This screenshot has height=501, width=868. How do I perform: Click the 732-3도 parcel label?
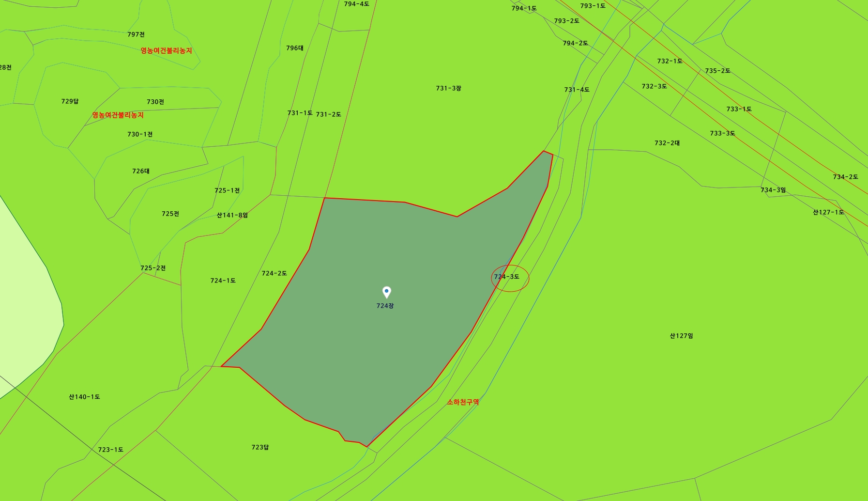click(655, 86)
